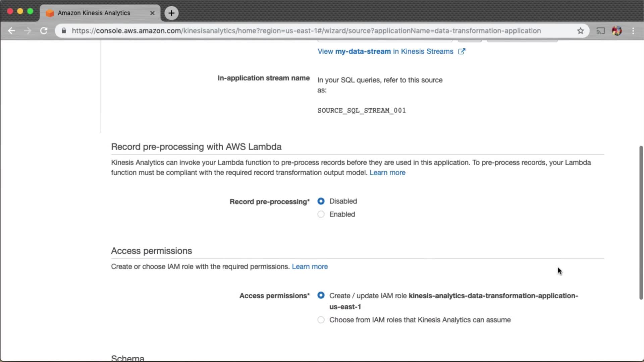644x362 pixels.
Task: Choose from IAM roles Kinesis Analytics can assume
Action: pos(321,320)
